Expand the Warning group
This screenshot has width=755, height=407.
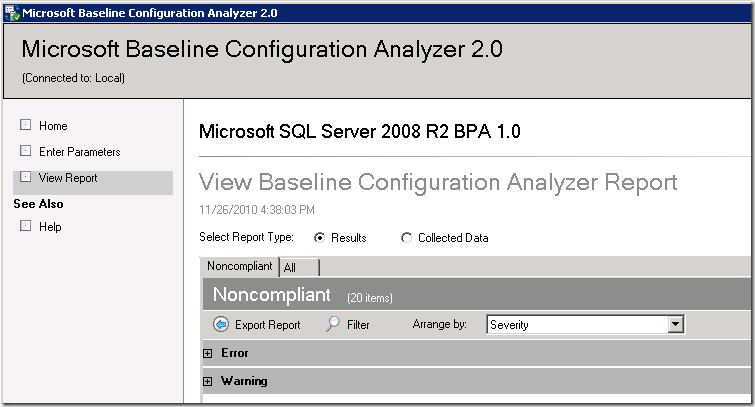(208, 381)
